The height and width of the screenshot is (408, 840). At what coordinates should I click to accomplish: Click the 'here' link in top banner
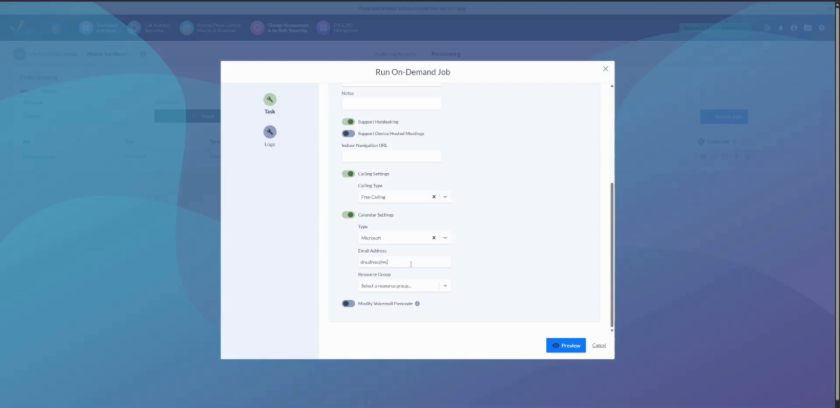coord(461,9)
